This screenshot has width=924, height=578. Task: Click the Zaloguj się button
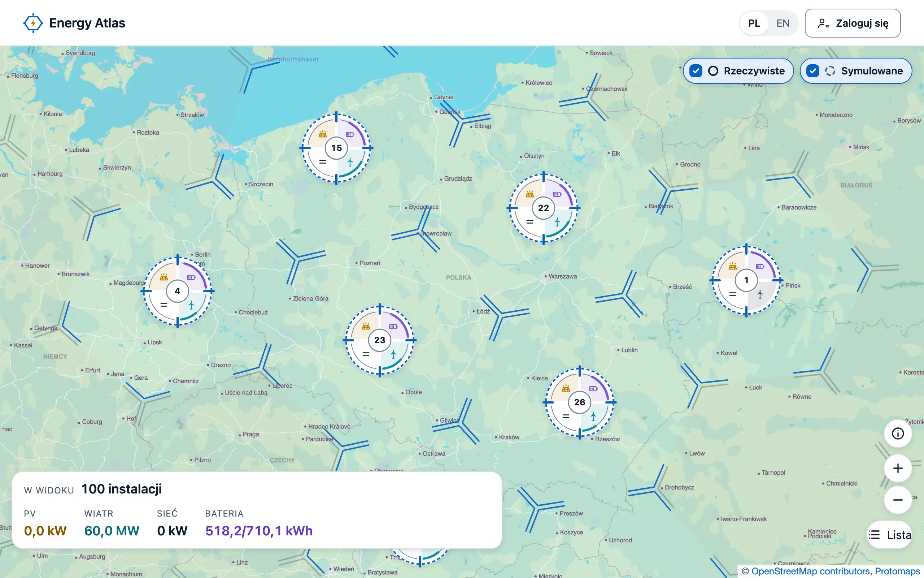coord(853,23)
